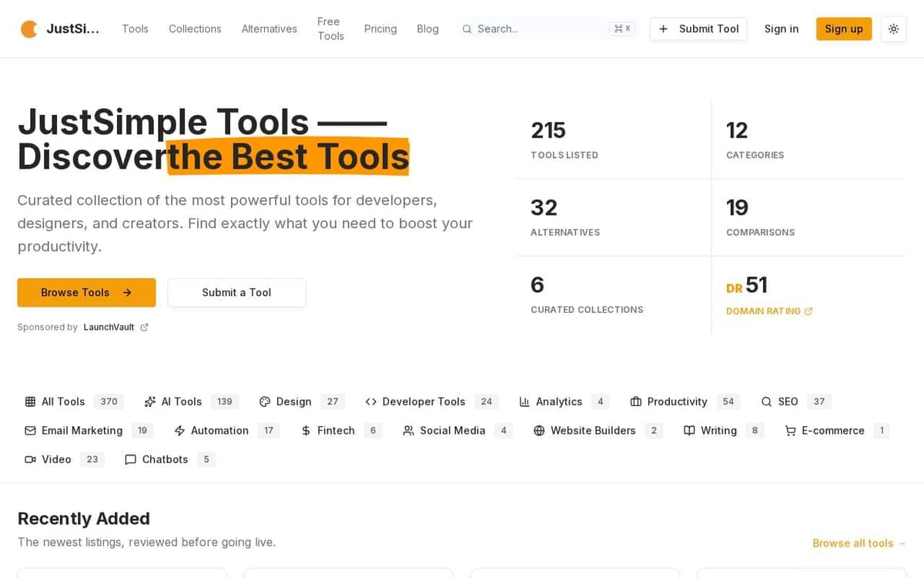The height and width of the screenshot is (578, 924).
Task: Click the E-commerce shopping cart icon
Action: click(790, 431)
